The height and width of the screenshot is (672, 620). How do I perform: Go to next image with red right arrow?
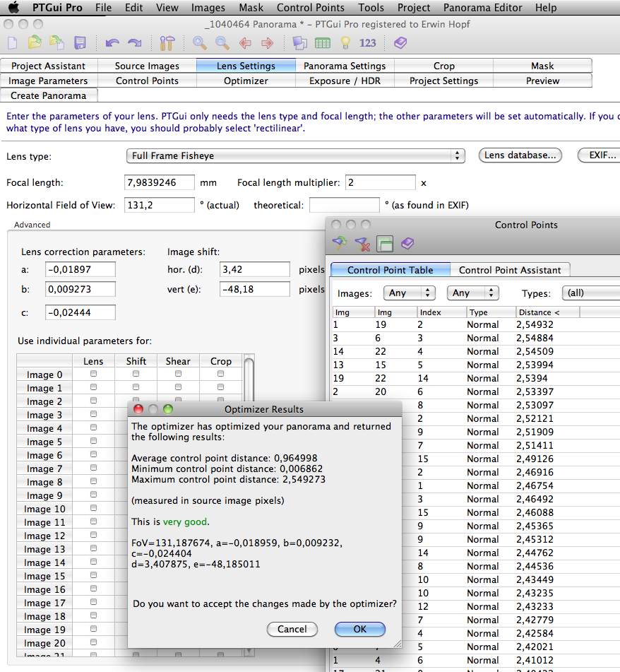(x=267, y=43)
